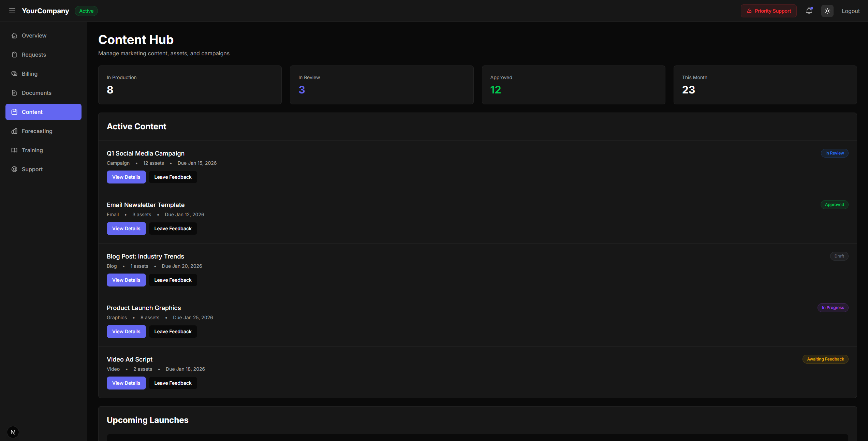Viewport: 868px width, 441px height.
Task: Click the Forecasting chart icon in sidebar
Action: [14, 131]
